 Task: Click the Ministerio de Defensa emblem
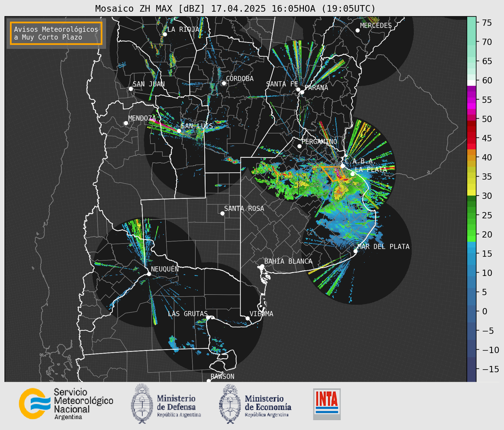tap(142, 404)
